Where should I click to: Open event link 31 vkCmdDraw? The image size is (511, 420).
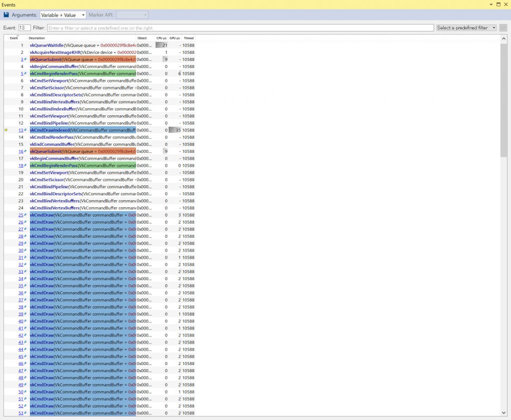pos(21,258)
